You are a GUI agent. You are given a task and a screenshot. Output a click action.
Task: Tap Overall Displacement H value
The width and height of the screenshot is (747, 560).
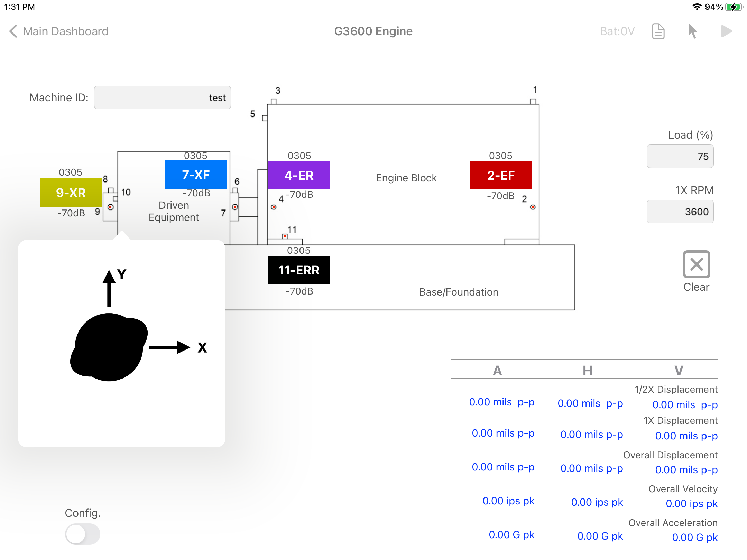pyautogui.click(x=592, y=468)
